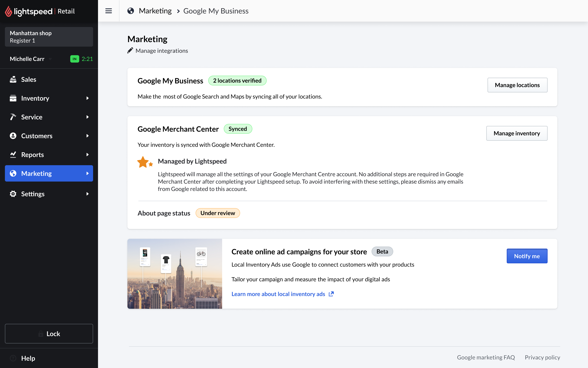588x368 pixels.
Task: Expand the Inventory submenu arrow
Action: tap(87, 98)
